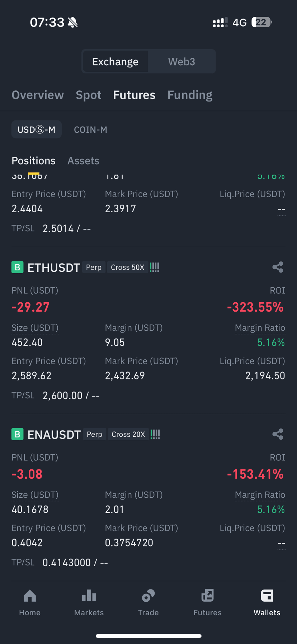Tap ENAUSDT risk level bars indicator
The height and width of the screenshot is (644, 297).
tap(155, 434)
